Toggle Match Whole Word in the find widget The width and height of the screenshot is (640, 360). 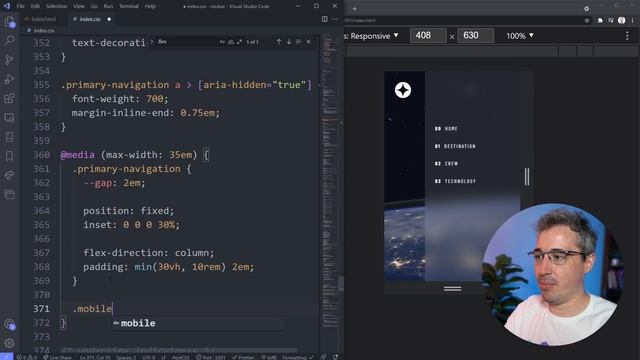click(x=231, y=42)
